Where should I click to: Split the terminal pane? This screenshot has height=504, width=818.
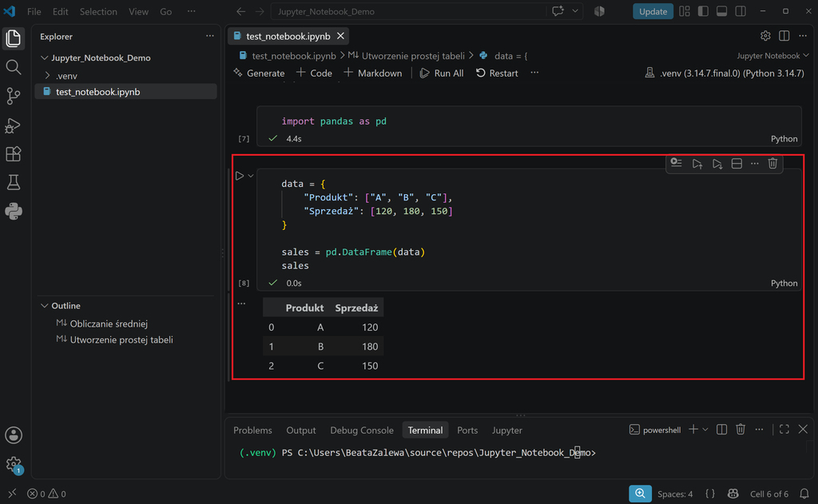722,430
